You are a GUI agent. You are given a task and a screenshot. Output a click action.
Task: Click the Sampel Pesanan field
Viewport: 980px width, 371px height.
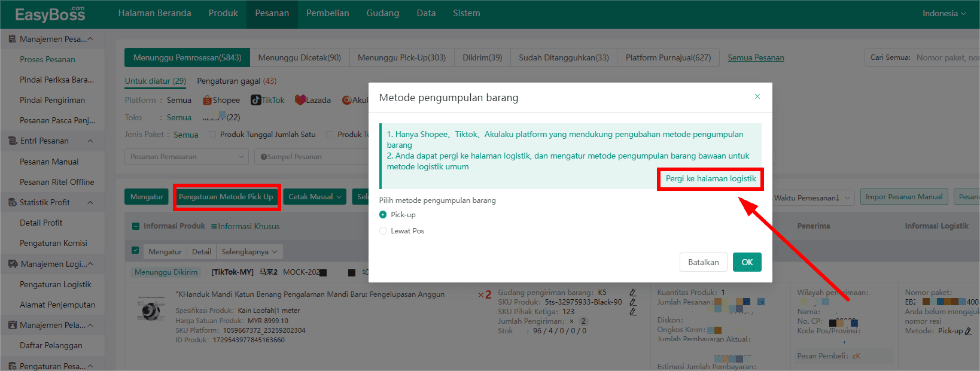[x=311, y=156]
